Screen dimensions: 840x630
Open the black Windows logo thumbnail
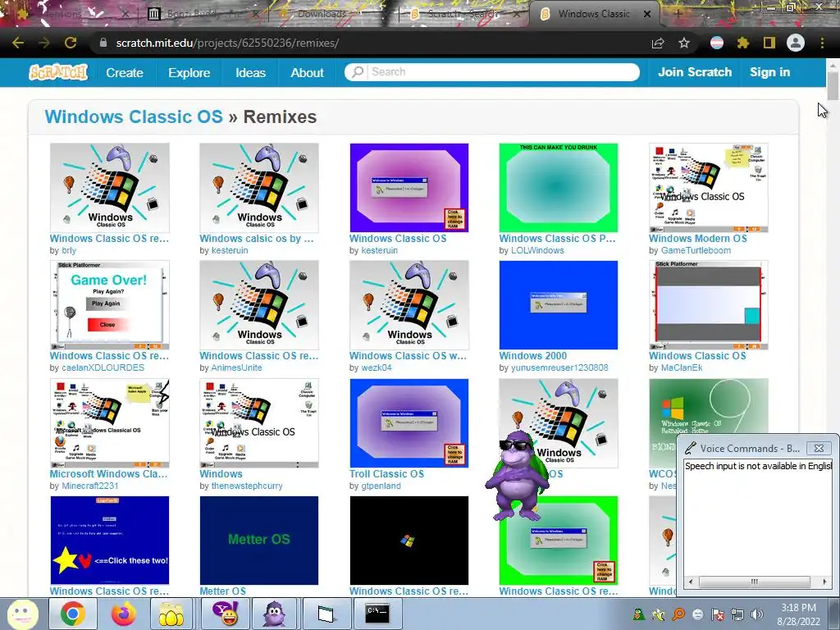click(409, 540)
